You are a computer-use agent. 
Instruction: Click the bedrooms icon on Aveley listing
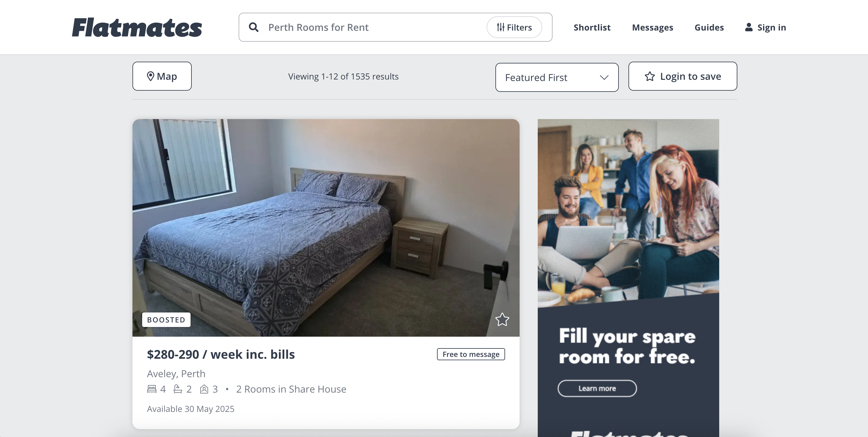tap(152, 389)
